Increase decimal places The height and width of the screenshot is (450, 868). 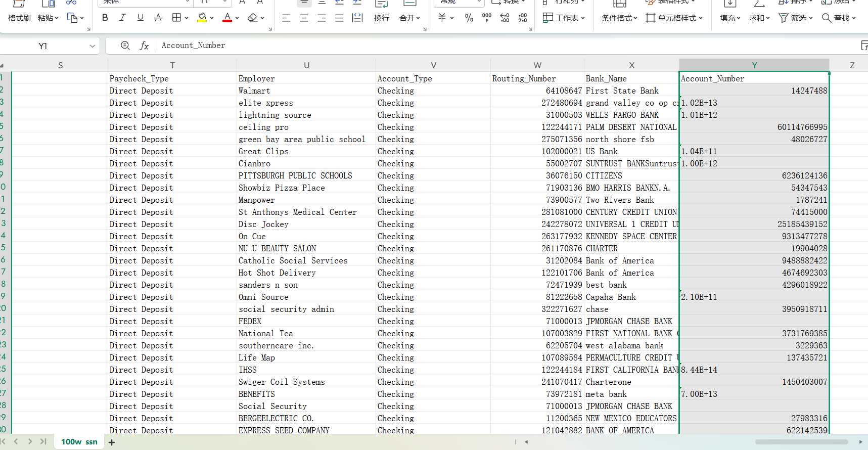[505, 18]
